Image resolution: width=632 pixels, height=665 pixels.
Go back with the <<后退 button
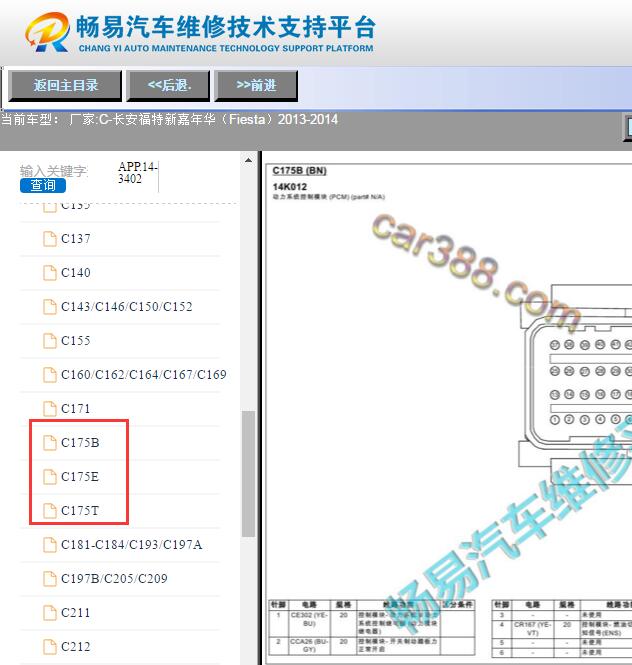pos(169,86)
